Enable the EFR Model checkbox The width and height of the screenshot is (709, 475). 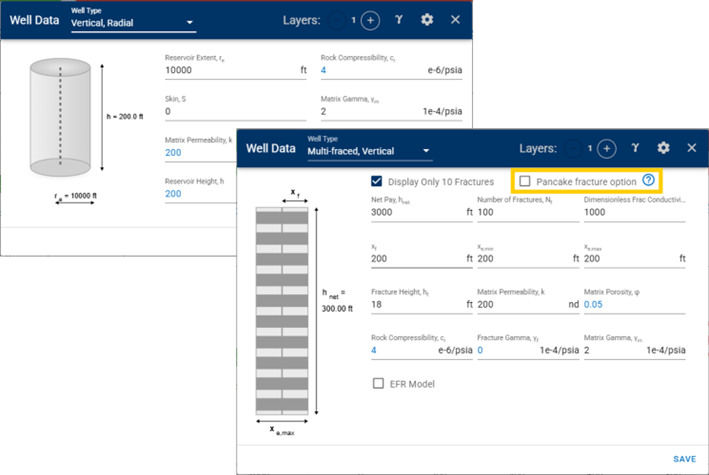point(378,383)
